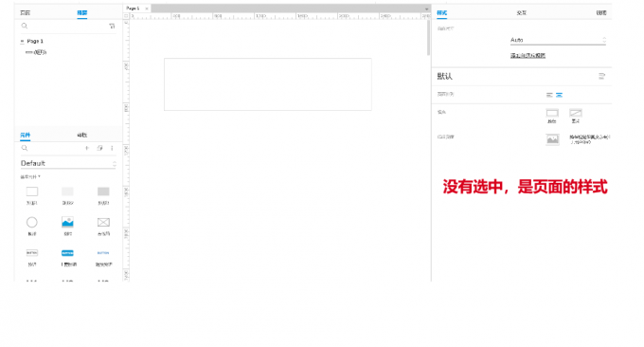Select the rectangle on the canvas
The width and height of the screenshot is (644, 347).
[x=268, y=84]
